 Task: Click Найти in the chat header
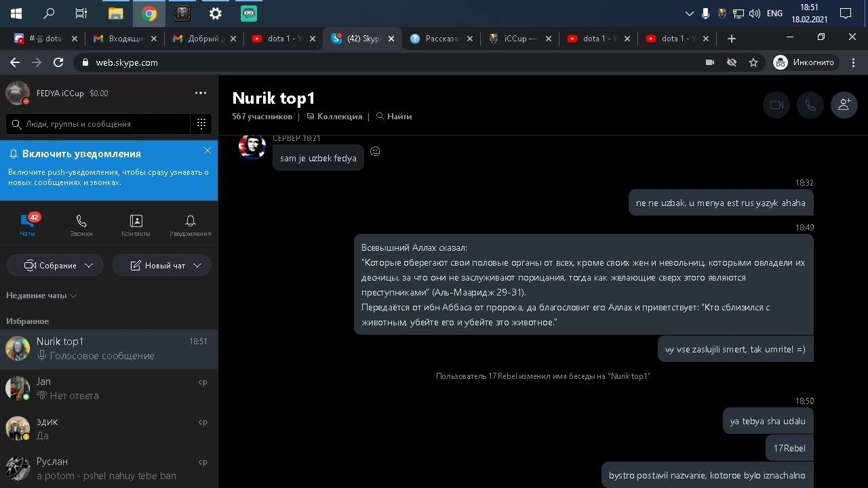[x=394, y=117]
